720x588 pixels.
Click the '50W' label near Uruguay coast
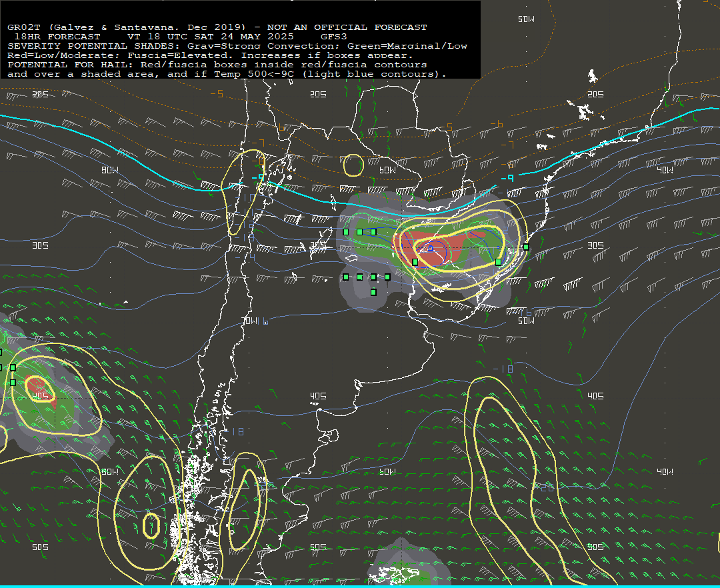coord(526,321)
